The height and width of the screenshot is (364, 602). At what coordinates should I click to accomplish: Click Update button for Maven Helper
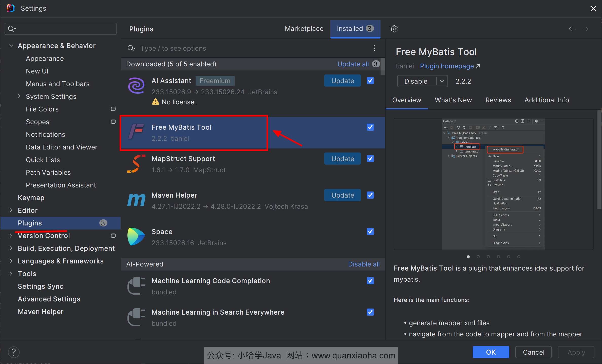click(x=342, y=195)
